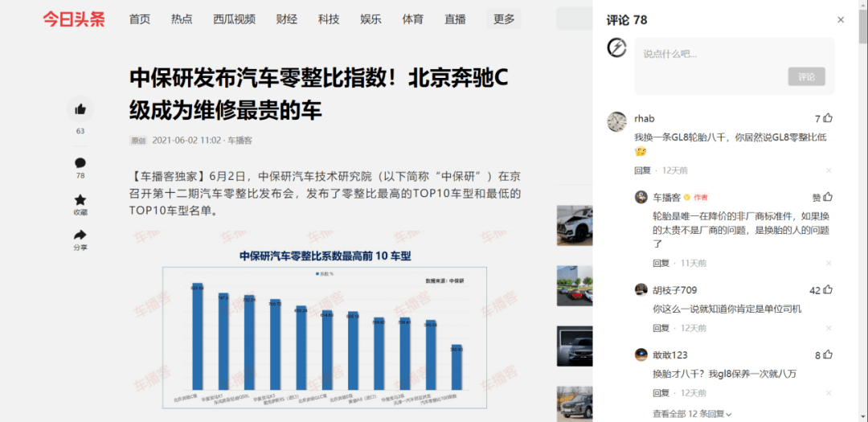Image resolution: width=868 pixels, height=422 pixels.
Task: Expand the 更多 menu
Action: [x=504, y=19]
